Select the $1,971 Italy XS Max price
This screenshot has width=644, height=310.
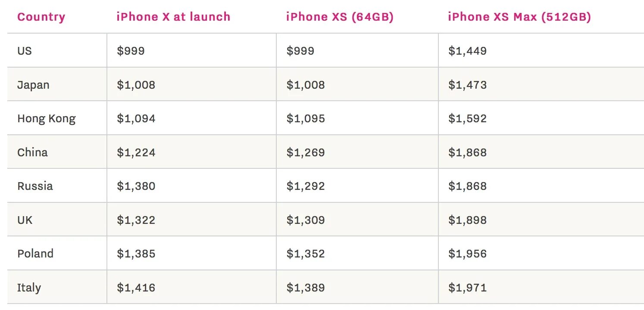467,288
